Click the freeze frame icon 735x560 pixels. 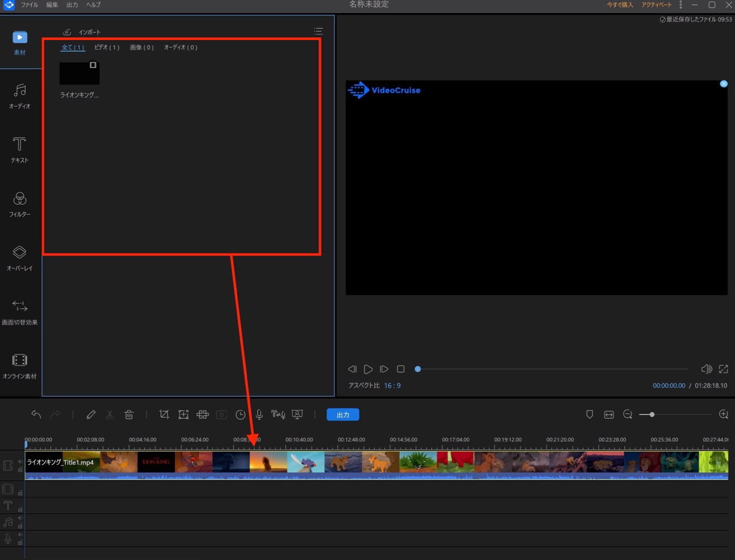point(221,414)
